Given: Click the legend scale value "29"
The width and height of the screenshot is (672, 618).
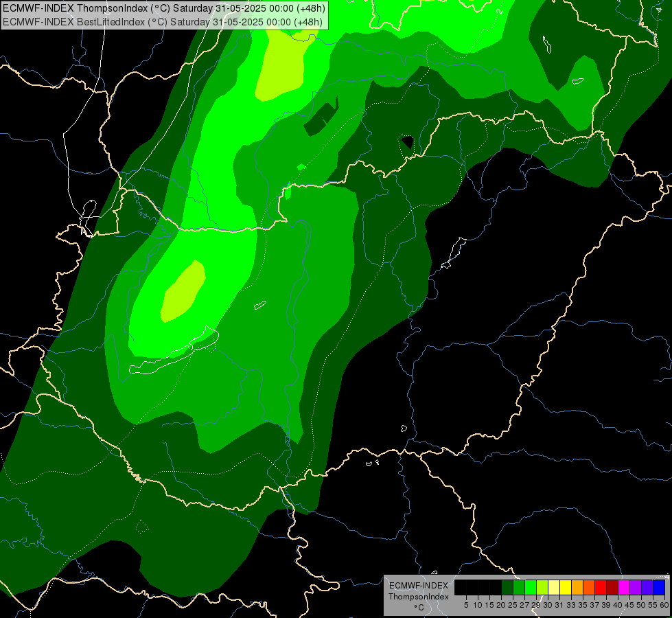Looking at the screenshot, I should pos(536,605).
